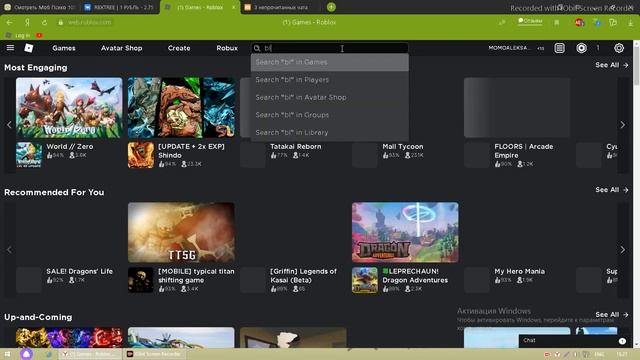This screenshot has height=360, width=640.
Task: See All Up-and-Coming games
Action: [x=611, y=315]
